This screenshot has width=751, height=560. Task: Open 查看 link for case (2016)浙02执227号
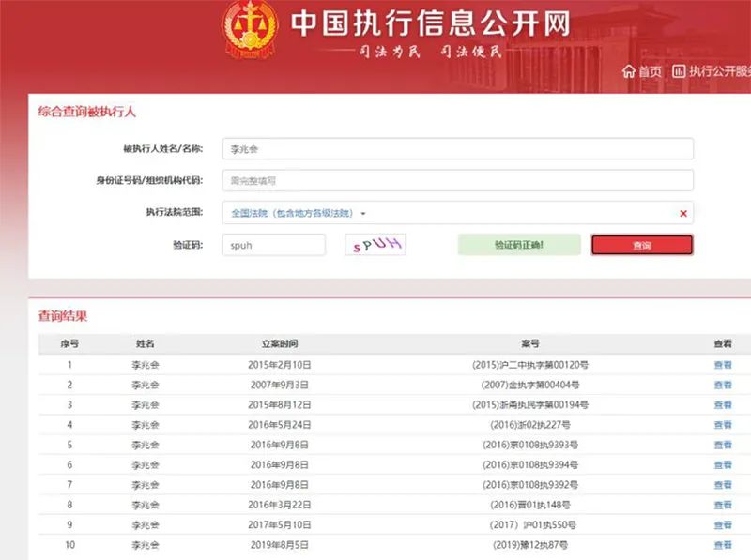(723, 425)
